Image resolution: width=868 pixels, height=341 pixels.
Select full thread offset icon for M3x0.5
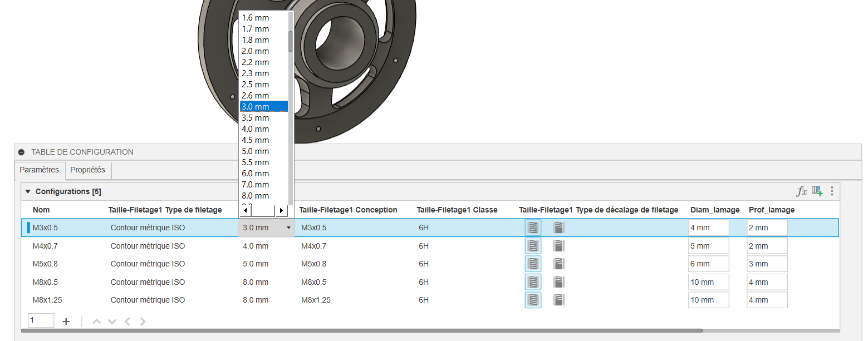(533, 228)
